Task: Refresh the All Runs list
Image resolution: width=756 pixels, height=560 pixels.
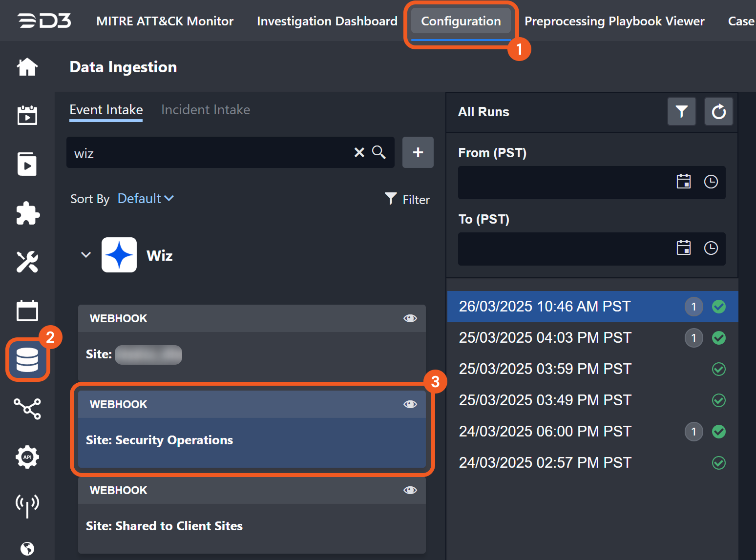Action: [x=718, y=112]
